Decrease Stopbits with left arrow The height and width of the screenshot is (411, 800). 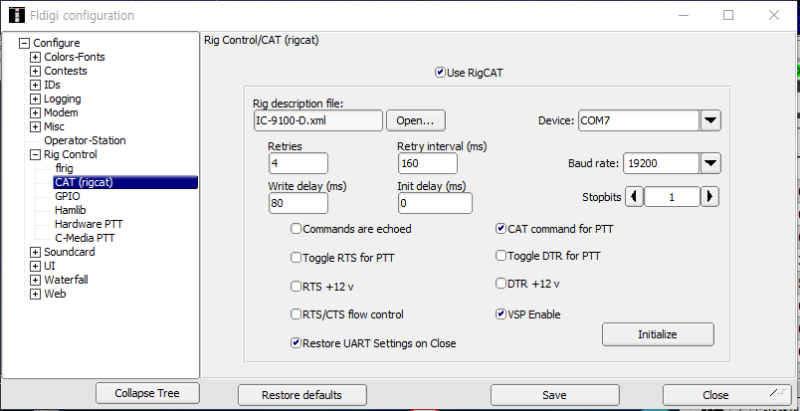pyautogui.click(x=634, y=197)
